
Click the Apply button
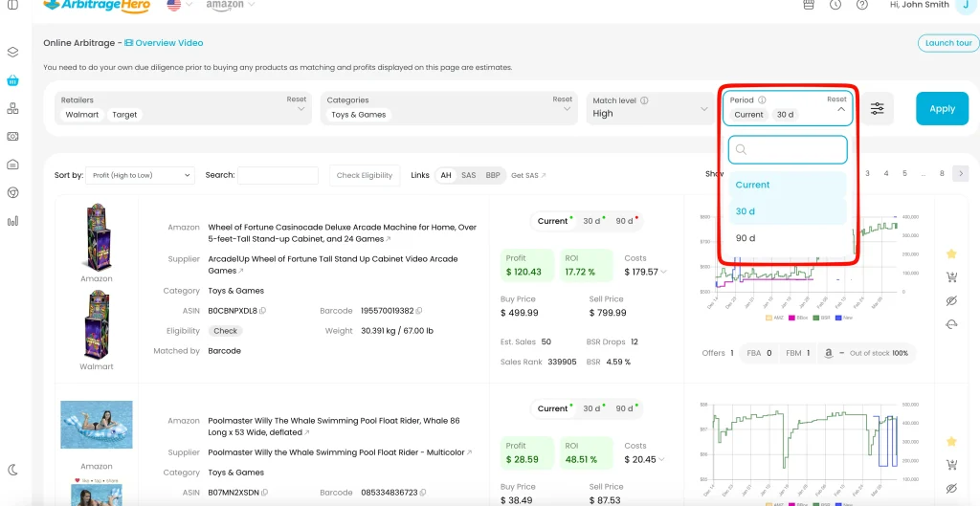click(x=943, y=109)
